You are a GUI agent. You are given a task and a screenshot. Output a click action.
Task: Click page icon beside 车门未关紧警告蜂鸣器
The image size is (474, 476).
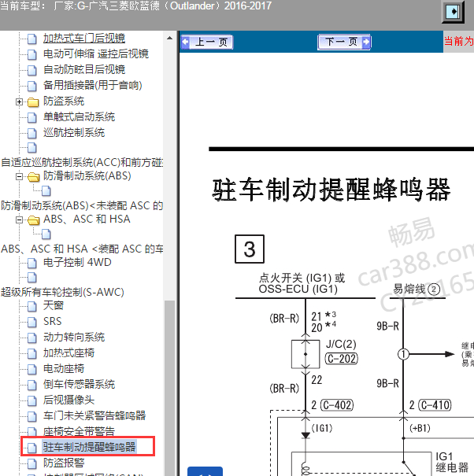32,417
